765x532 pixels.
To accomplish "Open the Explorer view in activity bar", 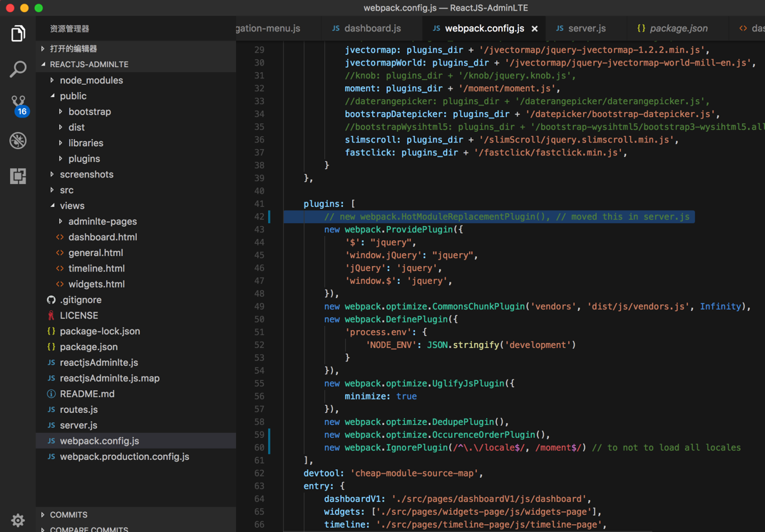I will pyautogui.click(x=18, y=34).
